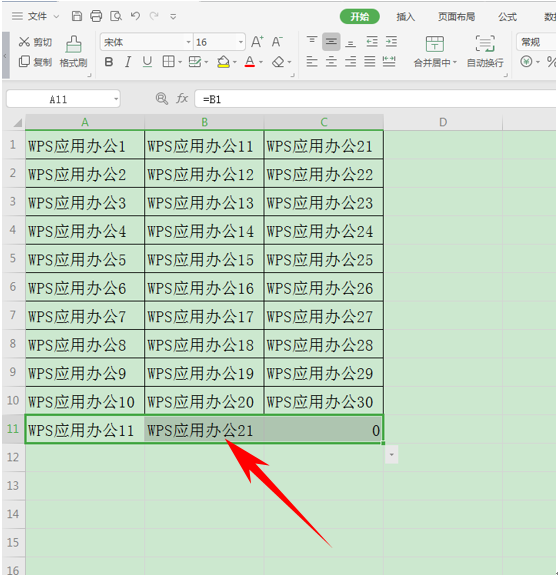Image resolution: width=558 pixels, height=578 pixels.
Task: Click 自动换行 wrap text
Action: (485, 52)
